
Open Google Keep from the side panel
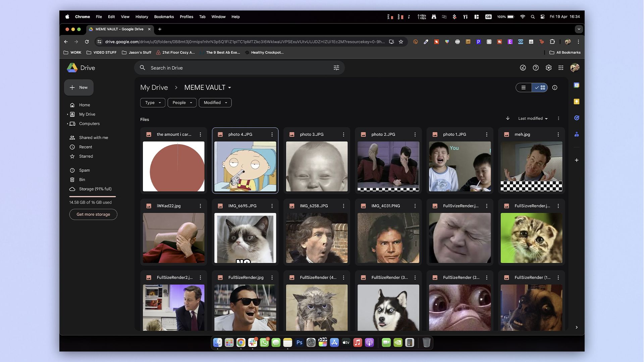[x=577, y=101]
